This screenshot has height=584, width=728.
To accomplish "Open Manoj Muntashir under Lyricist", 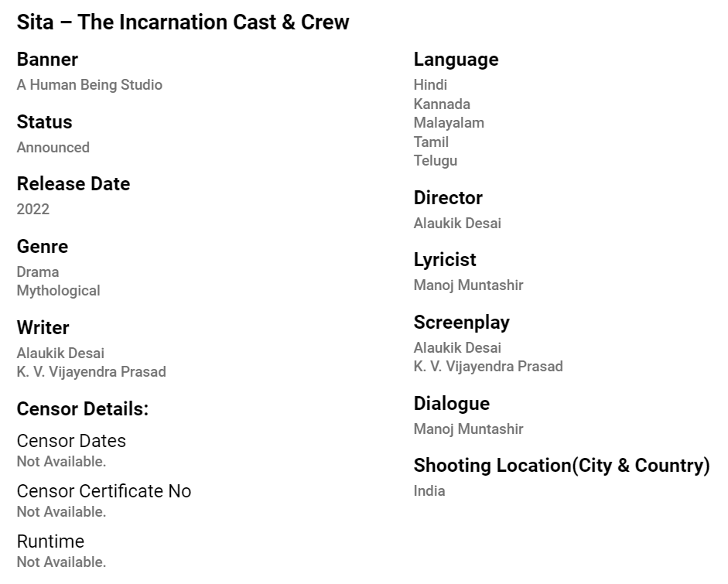I will [x=468, y=285].
